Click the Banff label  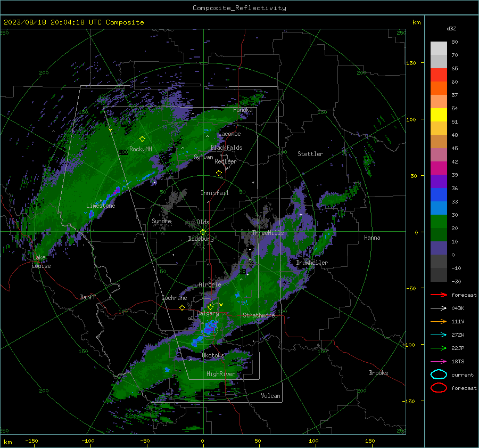(x=88, y=297)
